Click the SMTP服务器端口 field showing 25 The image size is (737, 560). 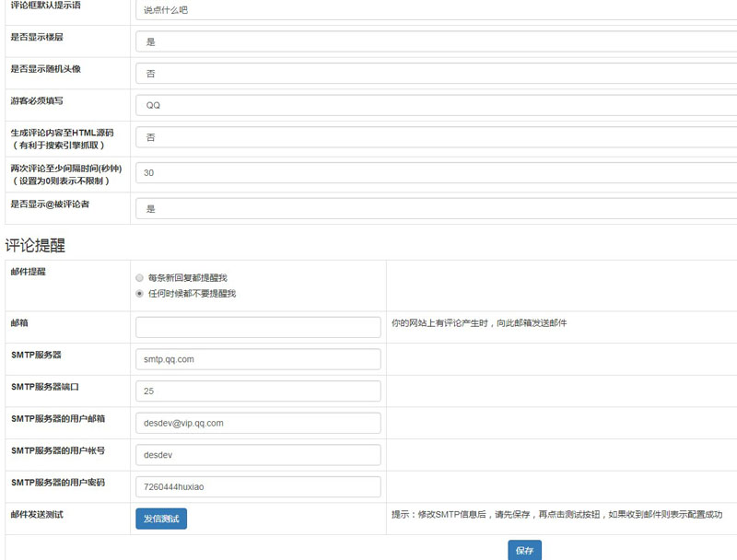click(x=258, y=391)
